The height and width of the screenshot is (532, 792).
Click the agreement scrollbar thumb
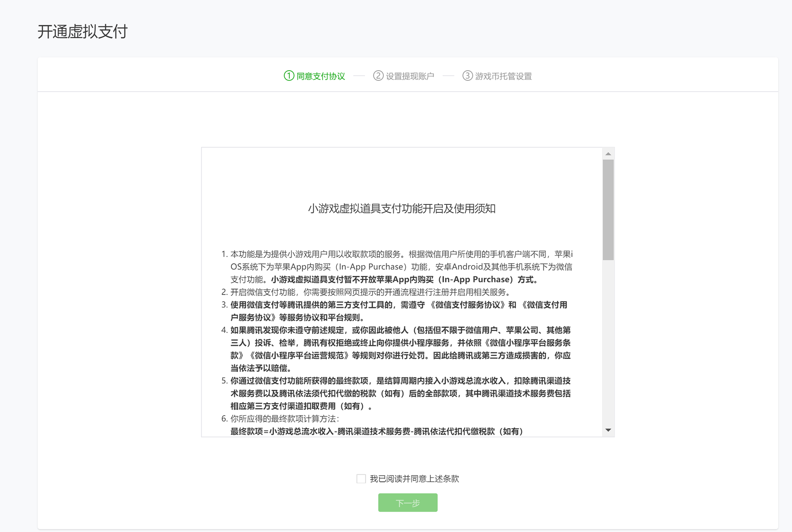608,210
